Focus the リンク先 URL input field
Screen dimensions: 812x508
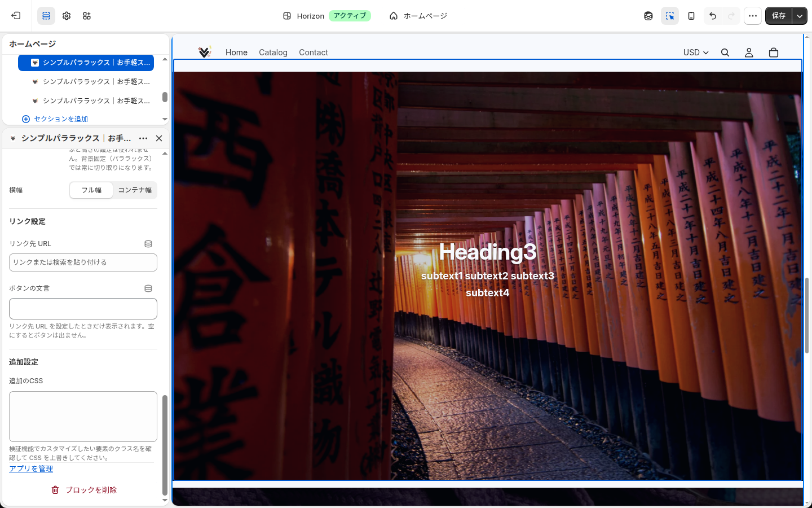point(83,262)
